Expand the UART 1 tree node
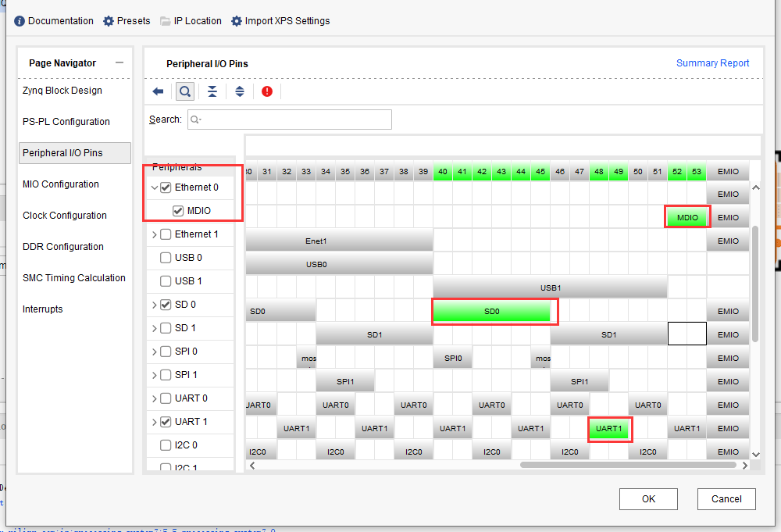781x532 pixels. pos(155,422)
